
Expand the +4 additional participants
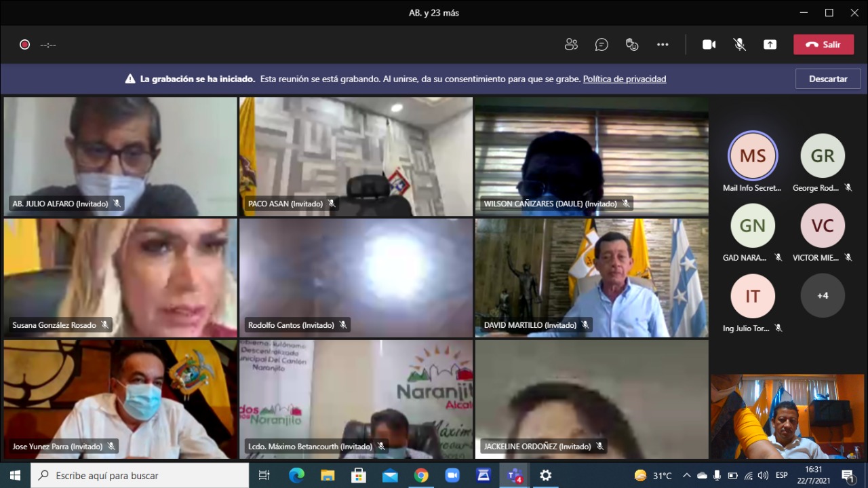pyautogui.click(x=823, y=296)
